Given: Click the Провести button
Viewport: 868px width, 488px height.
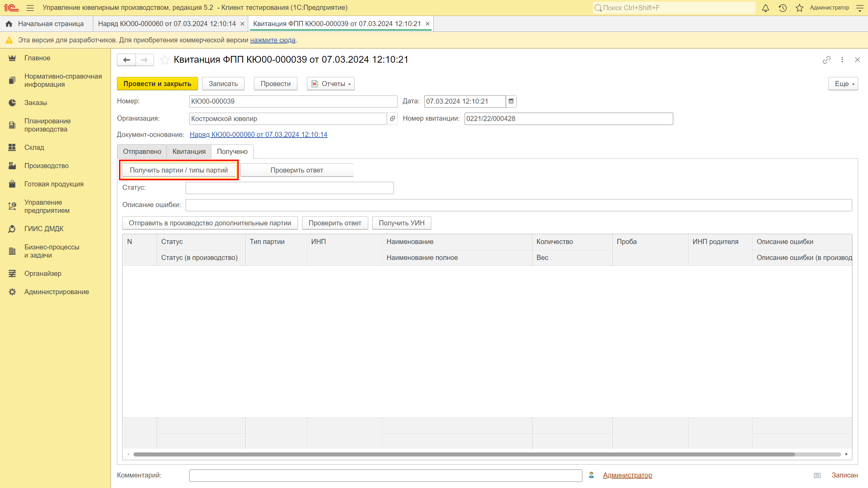Looking at the screenshot, I should tap(275, 84).
